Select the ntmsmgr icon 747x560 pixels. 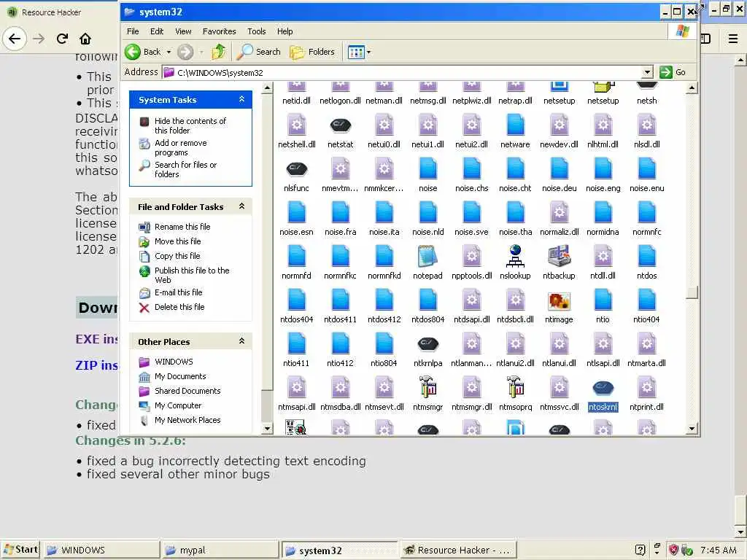(x=427, y=388)
